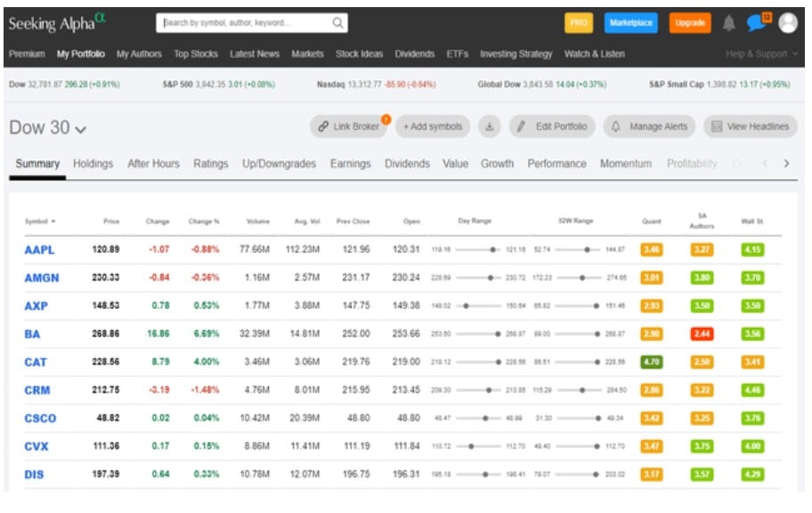Click the orange Upgrade button
The height and width of the screenshot is (513, 812).
[690, 23]
